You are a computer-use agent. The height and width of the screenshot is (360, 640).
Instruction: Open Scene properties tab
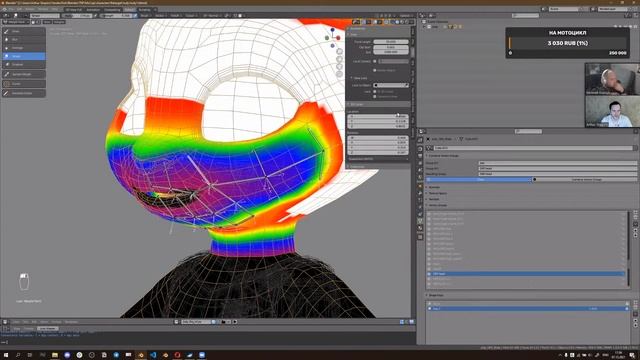(x=420, y=170)
